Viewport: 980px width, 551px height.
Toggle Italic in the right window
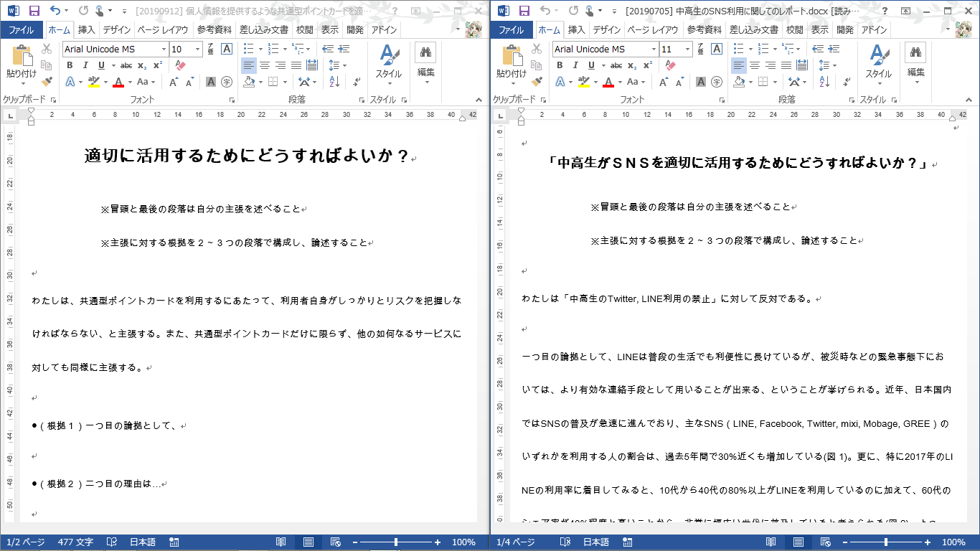[575, 65]
